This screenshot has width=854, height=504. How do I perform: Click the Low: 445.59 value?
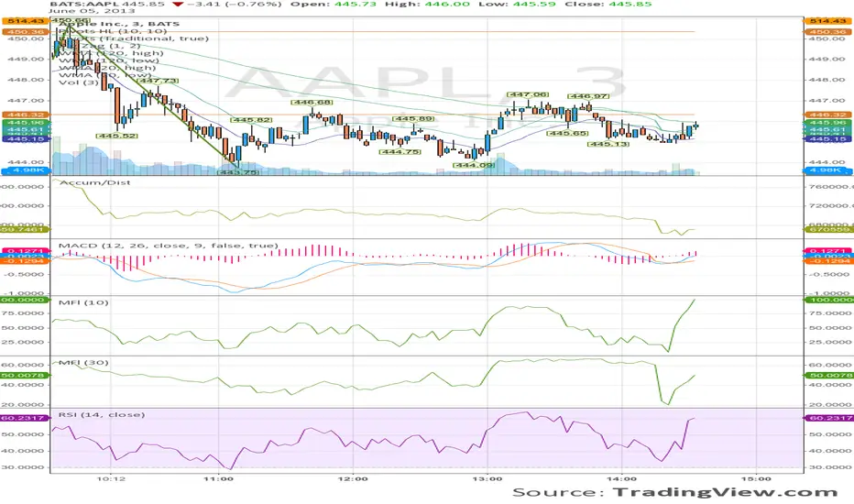click(518, 4)
